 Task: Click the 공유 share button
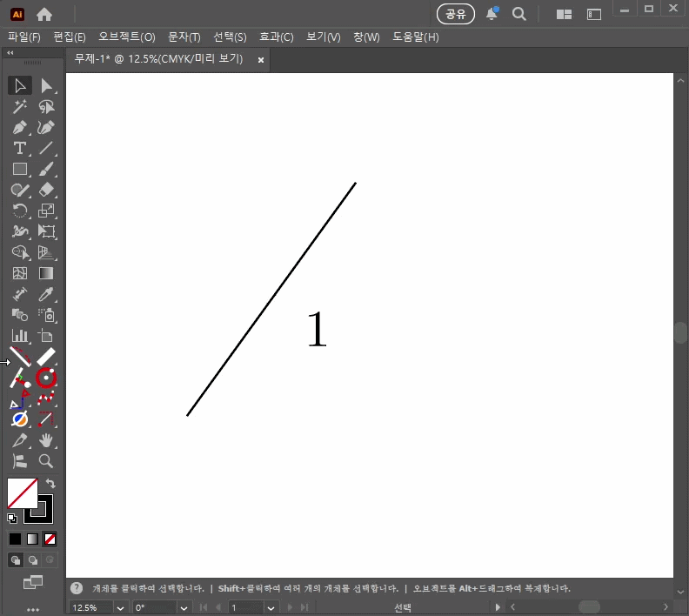[x=456, y=14]
